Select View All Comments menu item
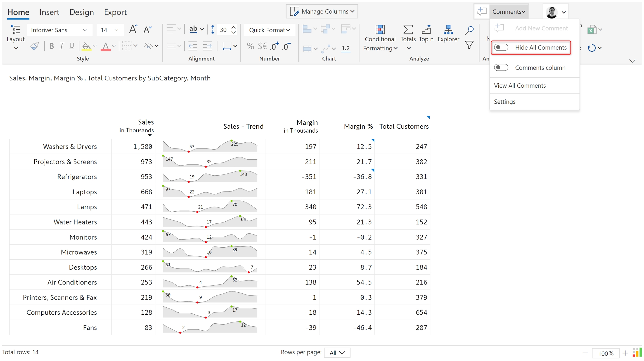644x361 pixels. pyautogui.click(x=520, y=86)
